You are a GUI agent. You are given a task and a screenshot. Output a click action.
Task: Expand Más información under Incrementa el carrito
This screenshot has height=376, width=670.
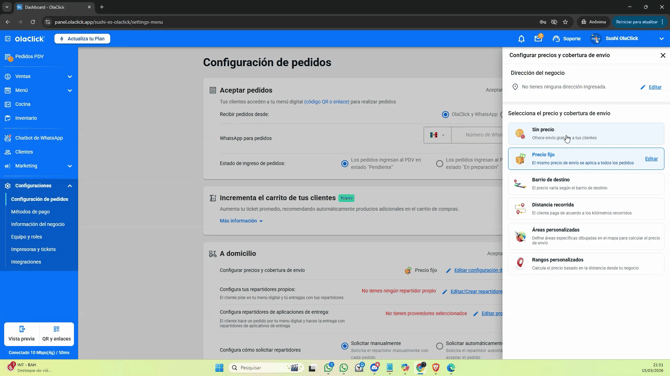click(241, 221)
